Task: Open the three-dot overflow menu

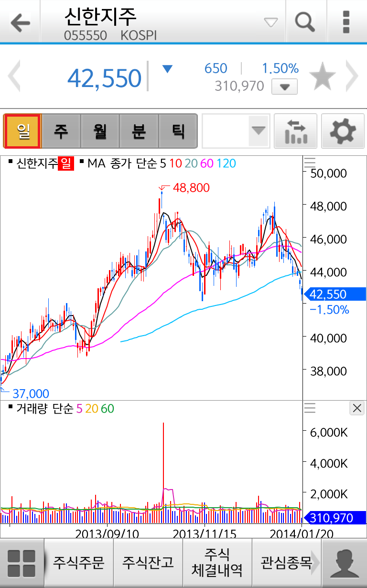Action: click(346, 22)
